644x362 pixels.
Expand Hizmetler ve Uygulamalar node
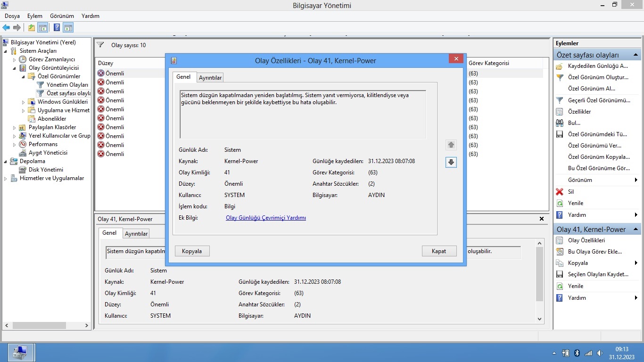(x=6, y=179)
